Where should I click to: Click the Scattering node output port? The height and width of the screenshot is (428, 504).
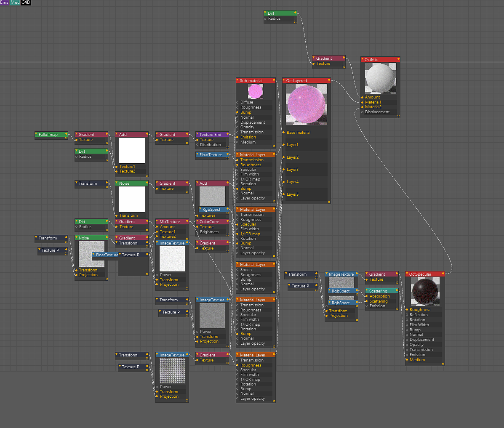coord(397,290)
